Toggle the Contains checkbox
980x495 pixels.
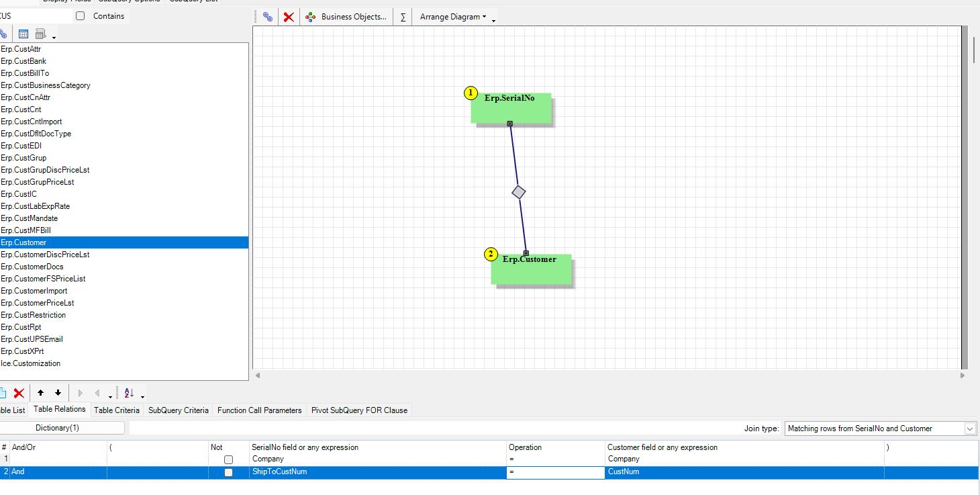[81, 16]
